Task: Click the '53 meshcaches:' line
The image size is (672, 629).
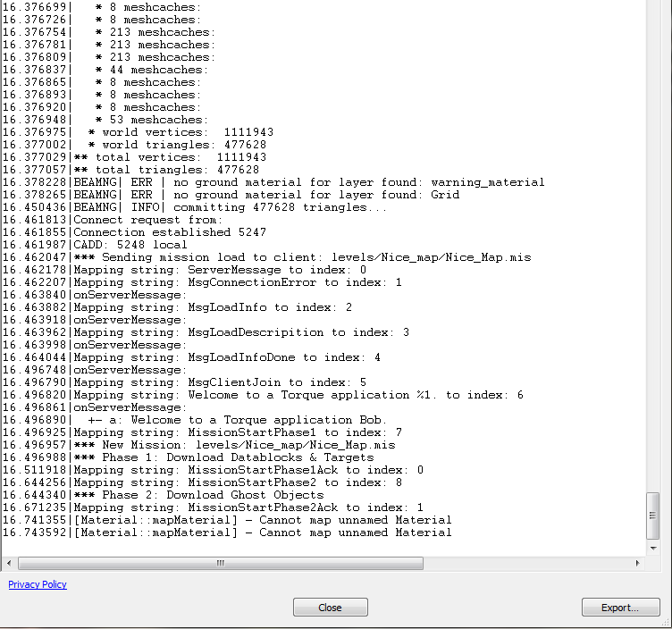Action: 105,120
